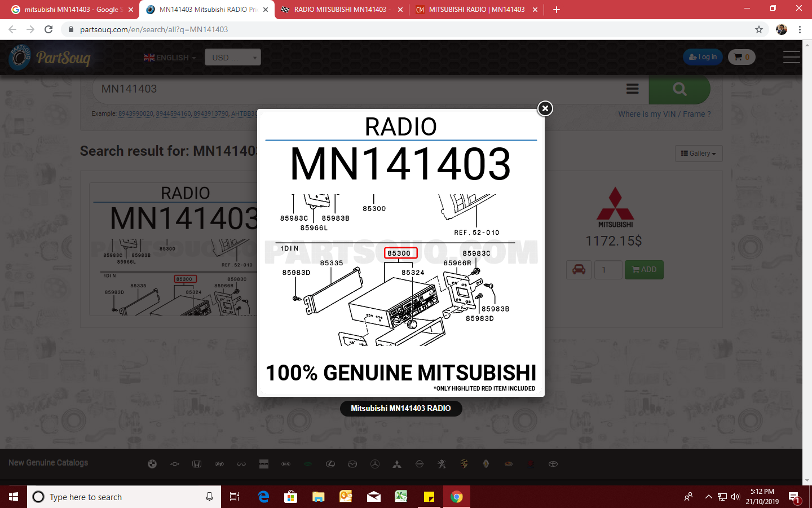Open Microsoft Edge from taskbar
Viewport: 812px width, 508px height.
[x=263, y=497]
